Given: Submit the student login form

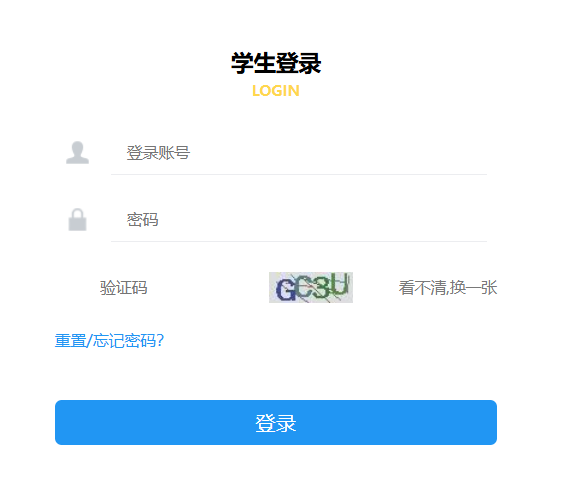Looking at the screenshot, I should point(276,422).
